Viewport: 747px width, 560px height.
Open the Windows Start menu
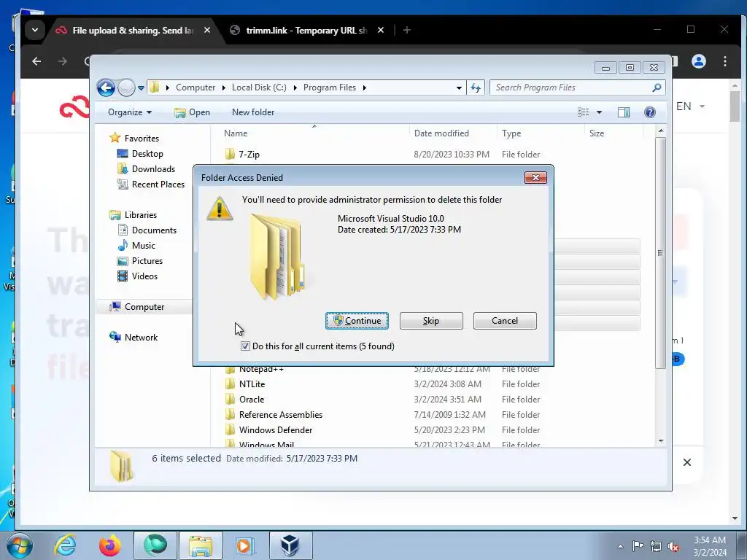click(x=19, y=545)
